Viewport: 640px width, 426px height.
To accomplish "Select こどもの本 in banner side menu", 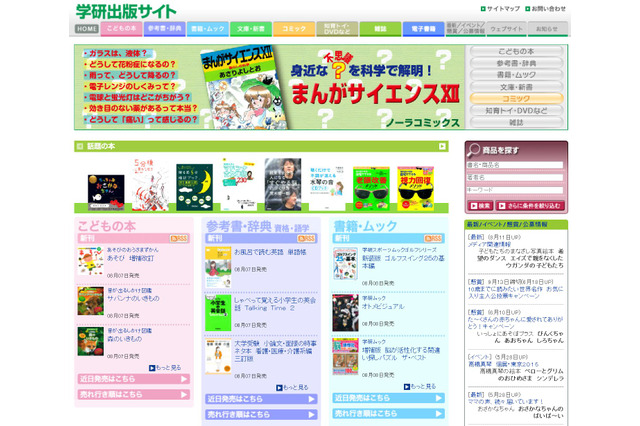I will point(516,51).
